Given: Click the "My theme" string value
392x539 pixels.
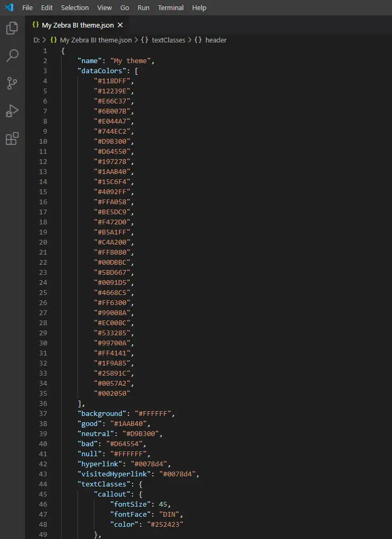Looking at the screenshot, I should [x=130, y=61].
